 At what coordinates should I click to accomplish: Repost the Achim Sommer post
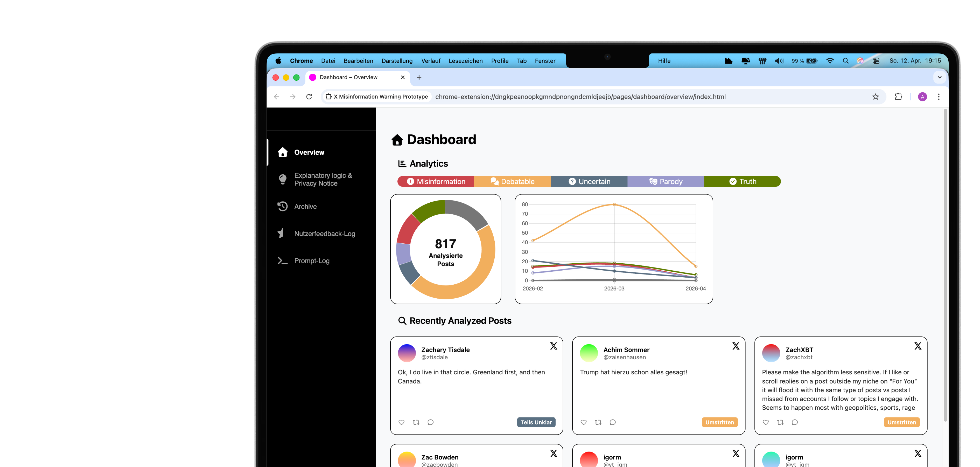coord(598,422)
